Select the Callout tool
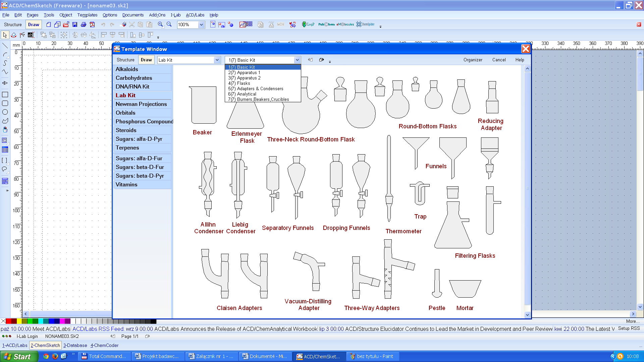The height and width of the screenshot is (362, 644). [5, 169]
